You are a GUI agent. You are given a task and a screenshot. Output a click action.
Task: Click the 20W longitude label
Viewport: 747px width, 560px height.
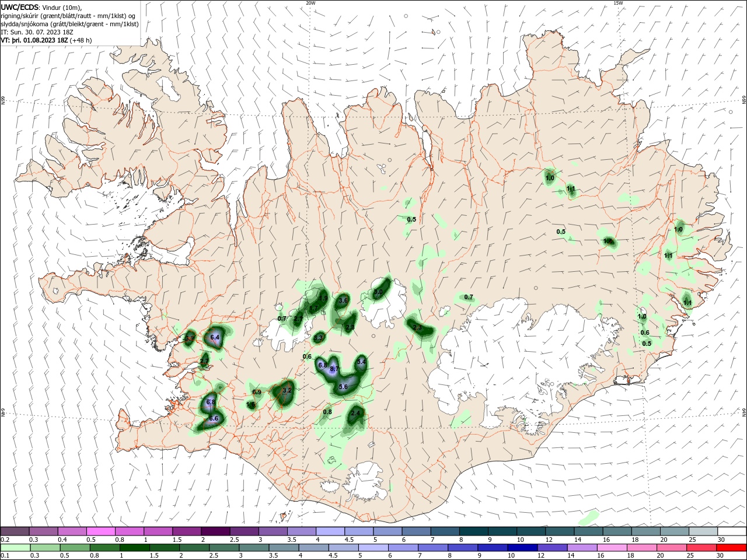click(x=310, y=3)
